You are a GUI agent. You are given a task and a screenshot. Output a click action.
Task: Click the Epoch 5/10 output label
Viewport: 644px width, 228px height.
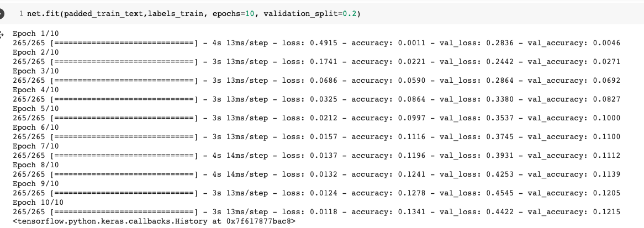[x=31, y=109]
